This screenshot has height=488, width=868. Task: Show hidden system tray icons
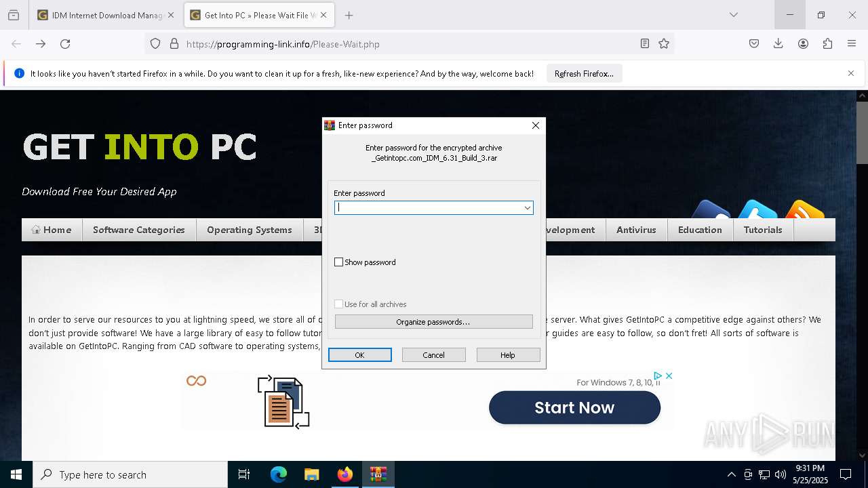pyautogui.click(x=731, y=474)
